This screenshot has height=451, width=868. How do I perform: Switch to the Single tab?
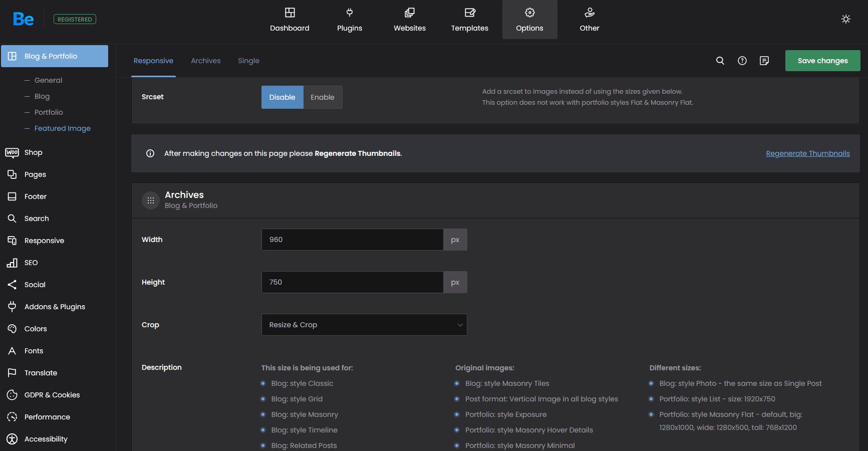[248, 61]
